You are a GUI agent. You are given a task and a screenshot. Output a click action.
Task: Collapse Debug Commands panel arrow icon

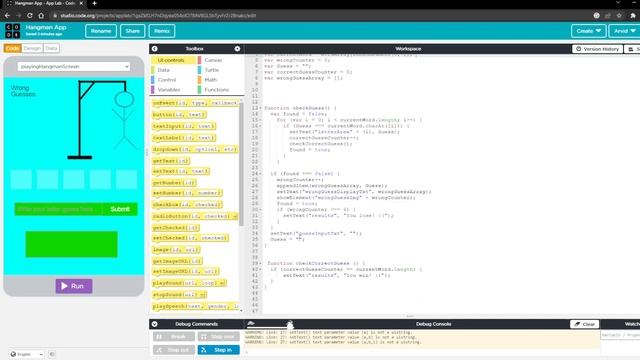(x=155, y=324)
